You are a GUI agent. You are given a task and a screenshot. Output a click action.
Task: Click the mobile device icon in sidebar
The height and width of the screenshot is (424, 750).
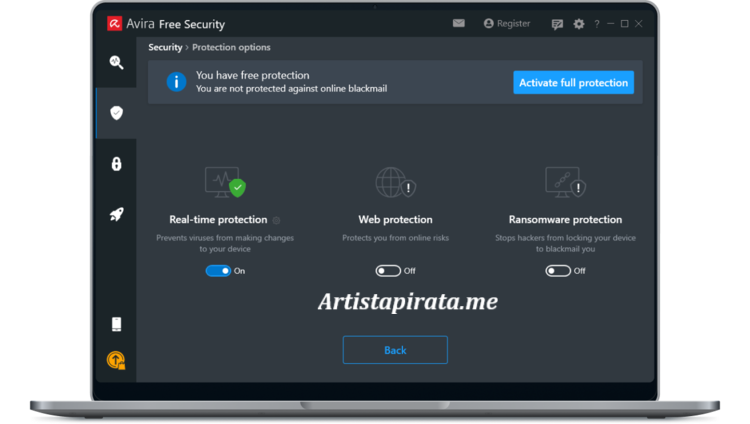point(116,324)
